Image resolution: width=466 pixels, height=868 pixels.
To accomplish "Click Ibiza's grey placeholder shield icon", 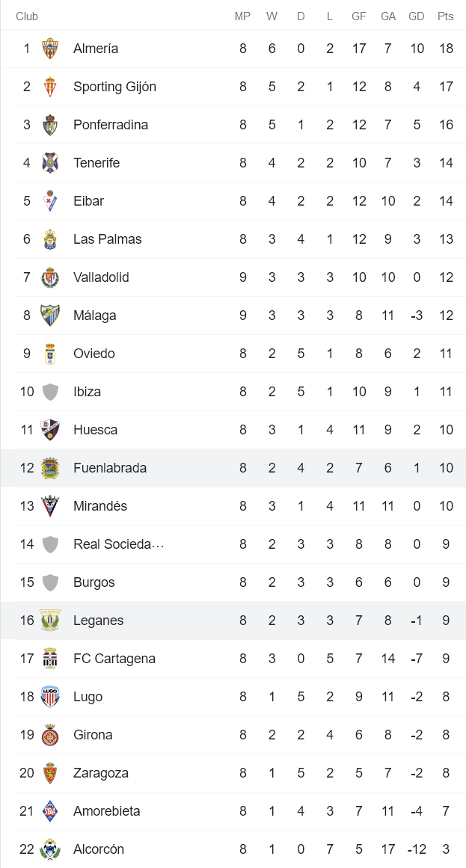I will (x=50, y=392).
